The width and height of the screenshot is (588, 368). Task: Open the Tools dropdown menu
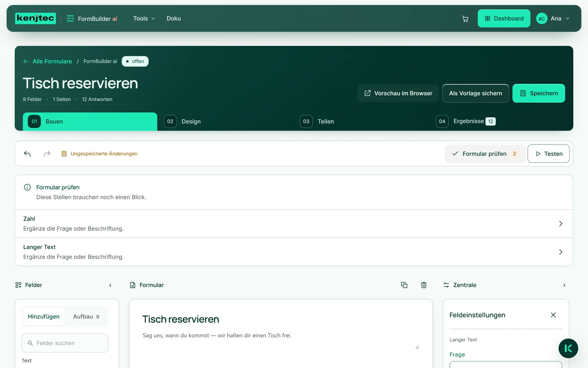click(144, 18)
